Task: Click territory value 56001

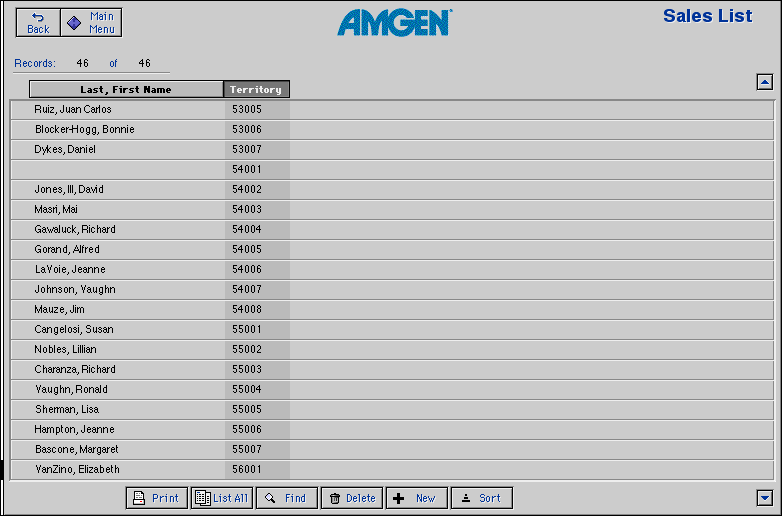Action: (247, 469)
